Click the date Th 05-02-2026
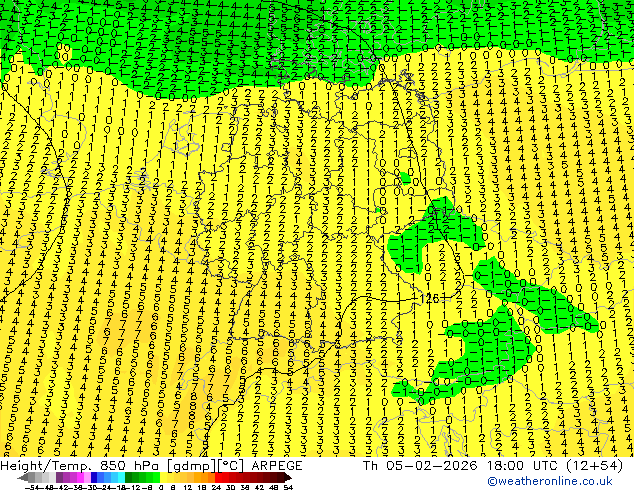Image resolution: width=634 pixels, height=490 pixels. coord(420,466)
